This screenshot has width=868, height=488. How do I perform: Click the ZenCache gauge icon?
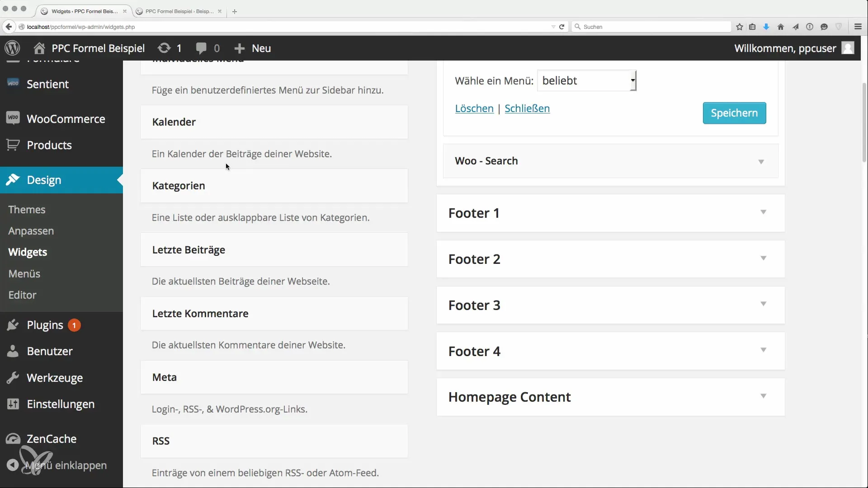coord(13,438)
